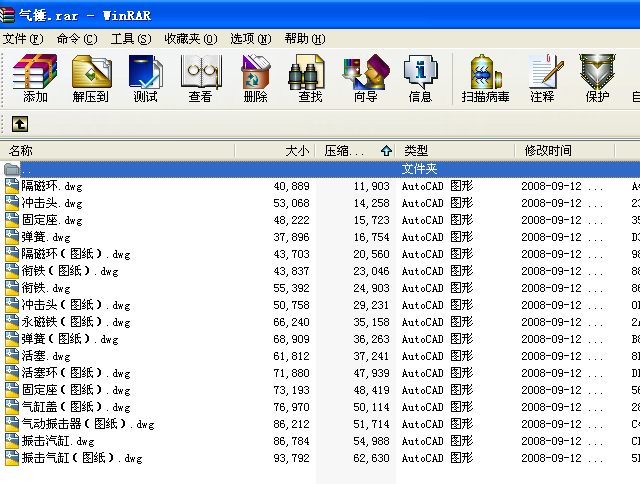The image size is (640, 484).
Task: Click AutoCAD 图形 type of 活塞.dwg row
Action: pyautogui.click(x=437, y=356)
